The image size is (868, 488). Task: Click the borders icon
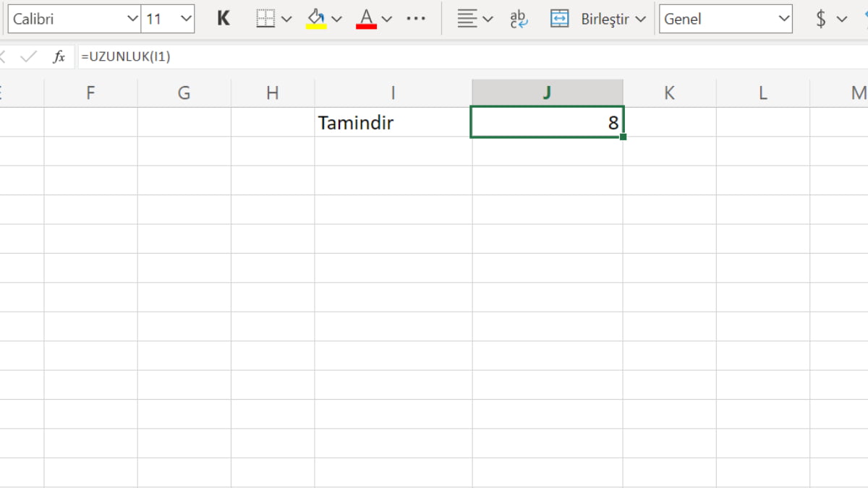[x=265, y=19]
